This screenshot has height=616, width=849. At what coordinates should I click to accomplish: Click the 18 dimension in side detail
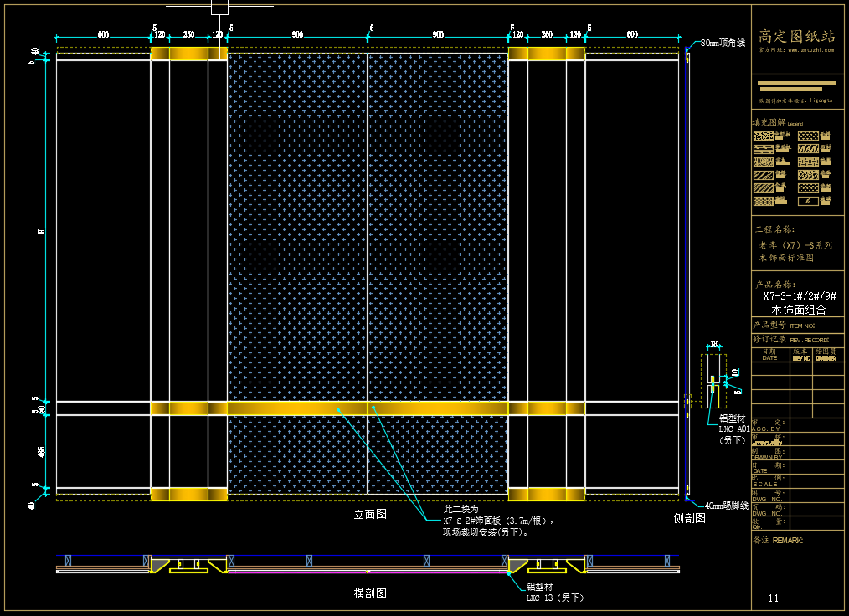[x=713, y=345]
